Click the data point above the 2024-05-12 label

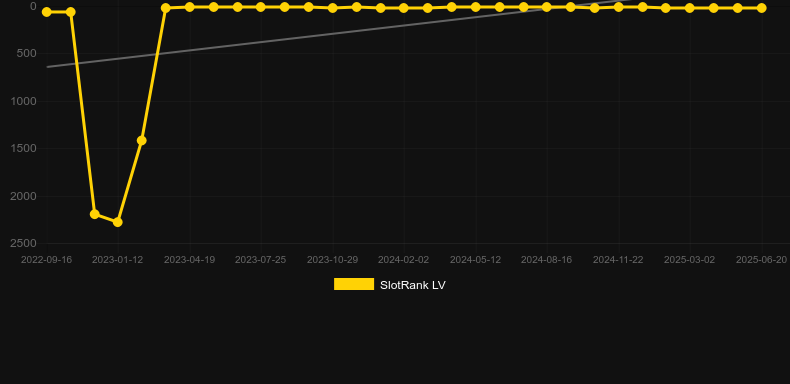[x=475, y=7]
